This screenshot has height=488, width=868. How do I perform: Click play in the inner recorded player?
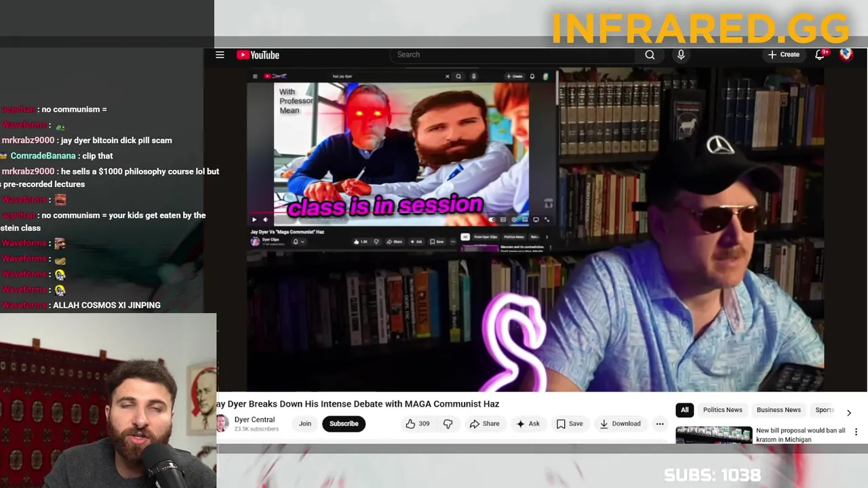pyautogui.click(x=254, y=220)
